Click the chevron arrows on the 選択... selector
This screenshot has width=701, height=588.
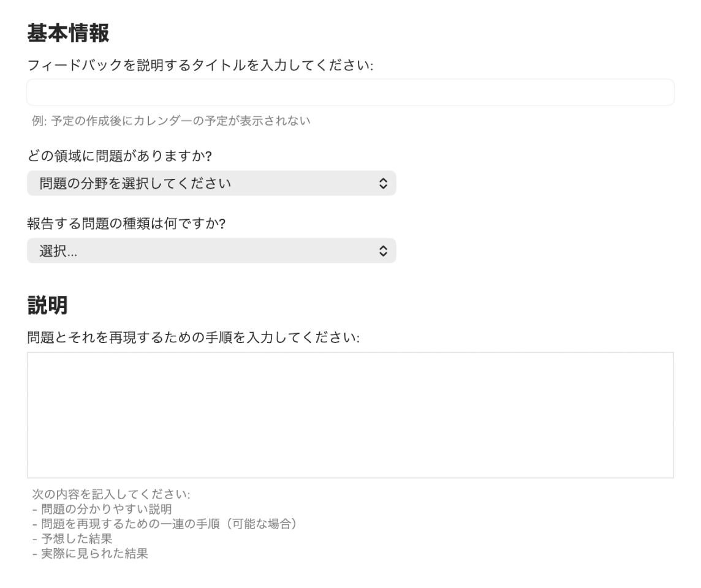(383, 251)
